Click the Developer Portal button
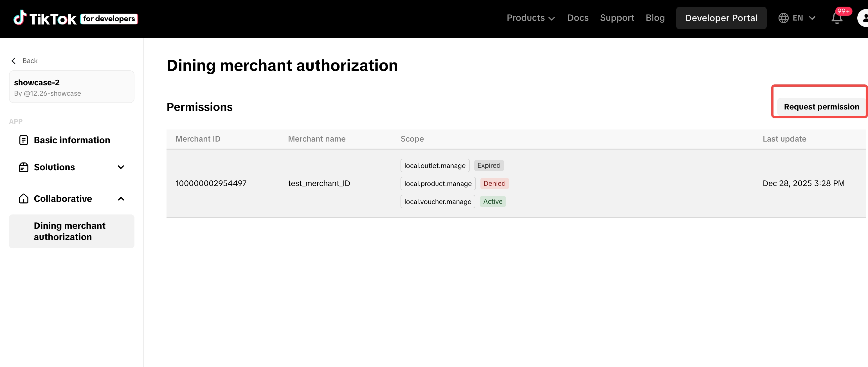Viewport: 868px width, 367px height. (721, 18)
